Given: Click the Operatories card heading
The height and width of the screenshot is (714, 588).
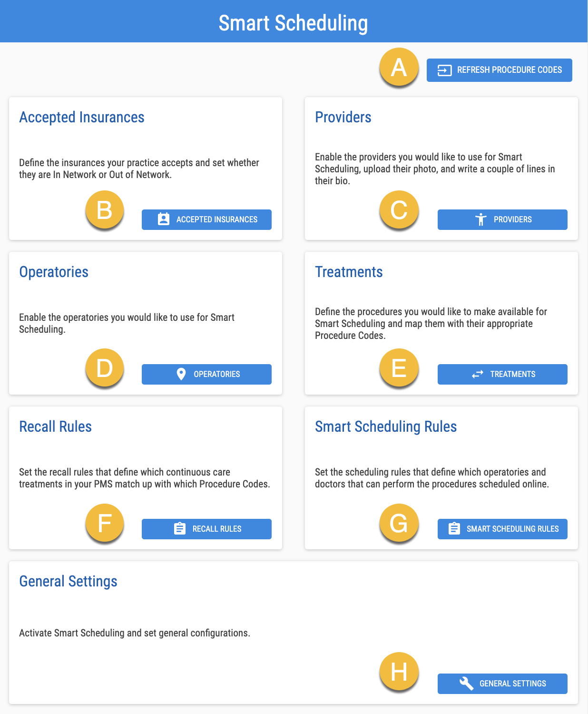Looking at the screenshot, I should tap(54, 272).
